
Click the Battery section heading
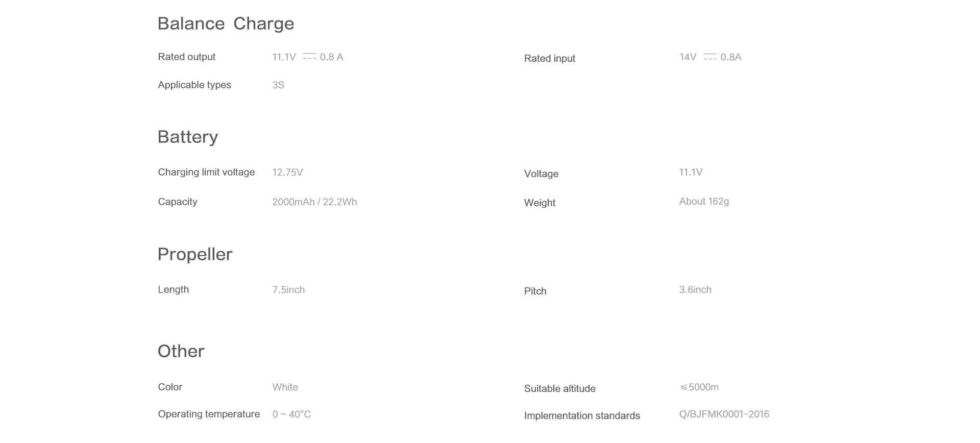pyautogui.click(x=188, y=137)
